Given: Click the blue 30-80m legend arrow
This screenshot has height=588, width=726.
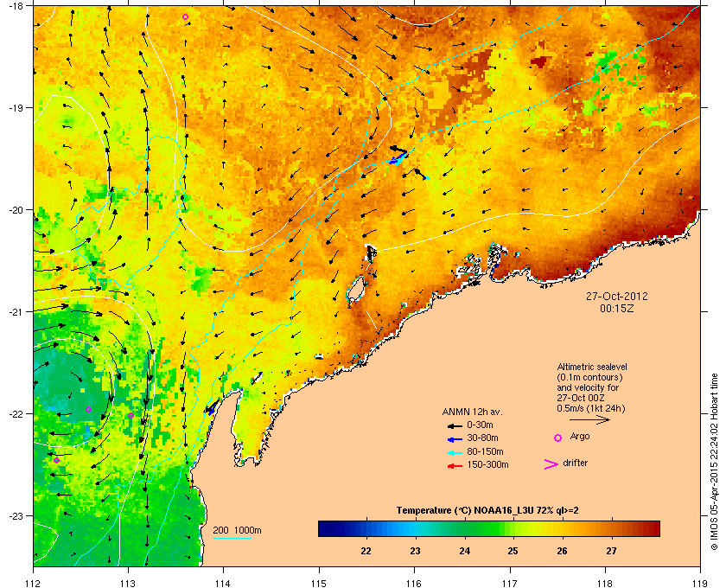Looking at the screenshot, I should pyautogui.click(x=455, y=438).
